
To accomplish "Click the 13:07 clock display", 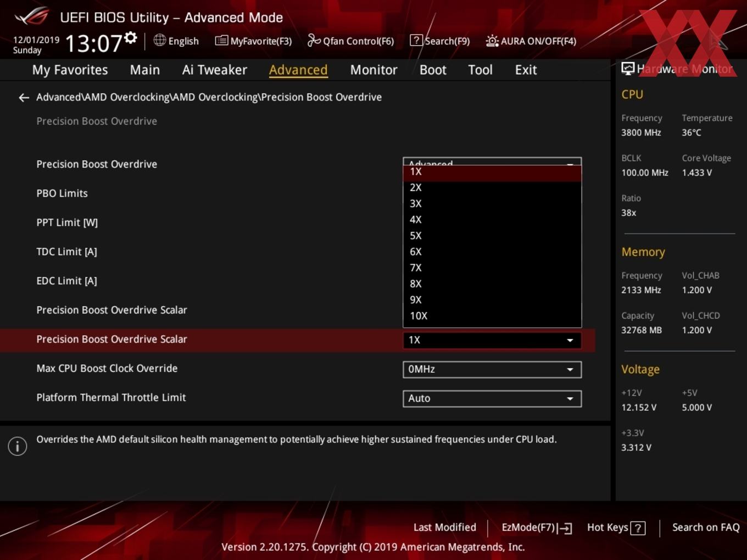I will pyautogui.click(x=93, y=43).
